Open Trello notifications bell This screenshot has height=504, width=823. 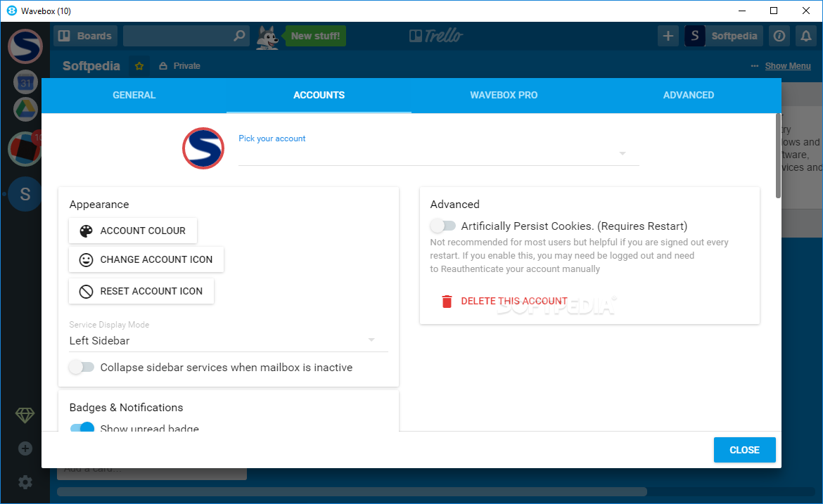click(x=805, y=36)
